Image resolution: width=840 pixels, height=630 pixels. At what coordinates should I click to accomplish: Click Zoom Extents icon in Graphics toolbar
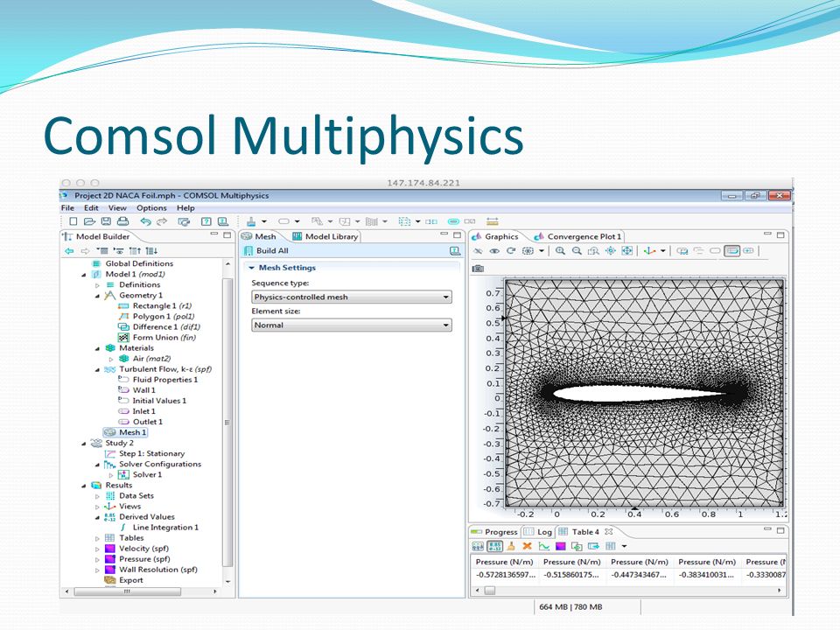(626, 251)
